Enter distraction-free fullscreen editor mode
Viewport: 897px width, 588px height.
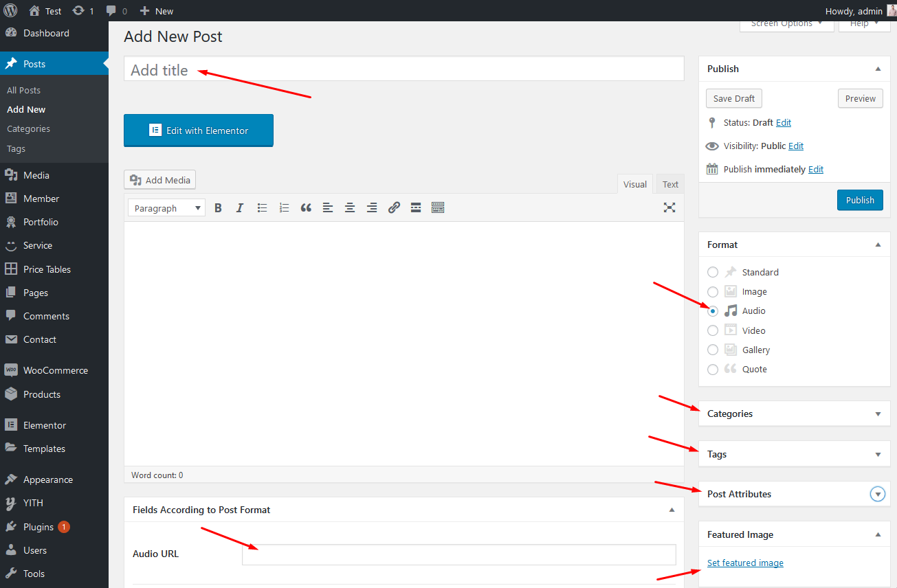669,207
